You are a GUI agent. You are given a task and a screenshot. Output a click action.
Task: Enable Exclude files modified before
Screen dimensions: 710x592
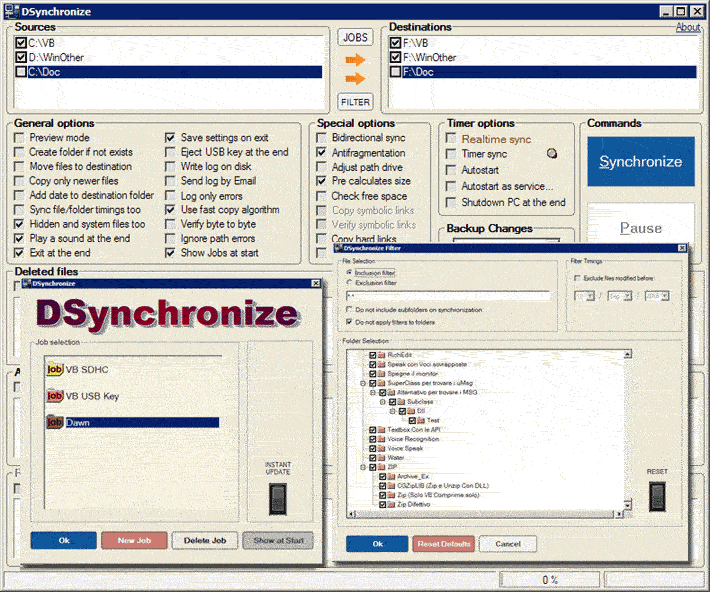click(577, 278)
